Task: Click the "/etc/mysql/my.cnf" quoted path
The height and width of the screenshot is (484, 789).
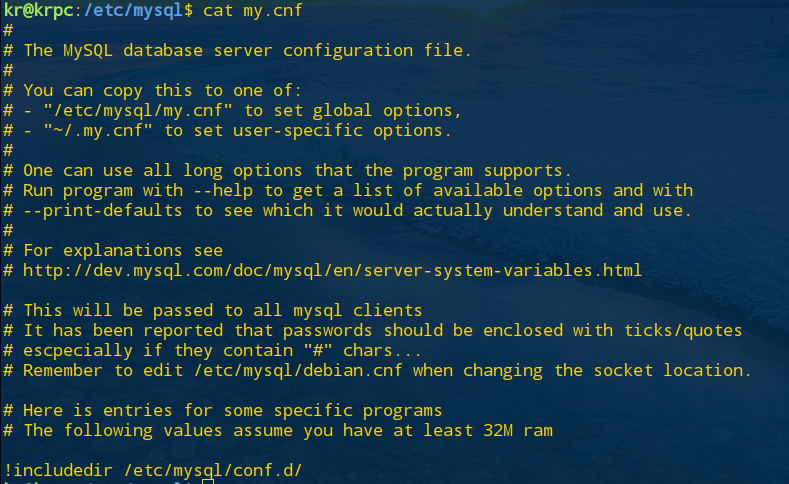Action: pyautogui.click(x=138, y=111)
